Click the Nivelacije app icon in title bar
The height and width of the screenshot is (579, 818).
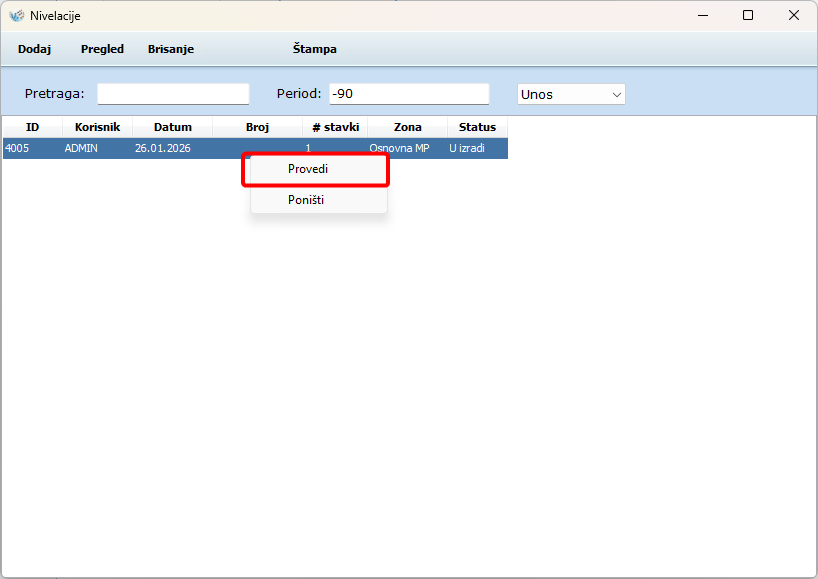tap(16, 16)
